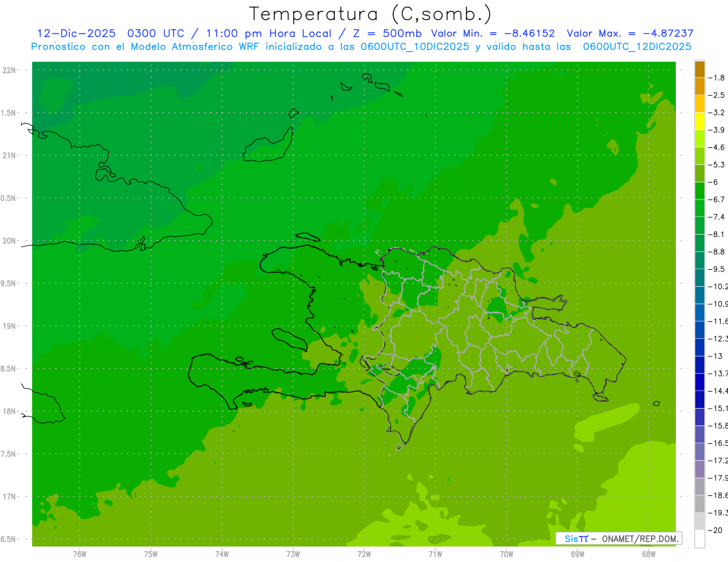Click the '22N' latitude label

[10, 70]
